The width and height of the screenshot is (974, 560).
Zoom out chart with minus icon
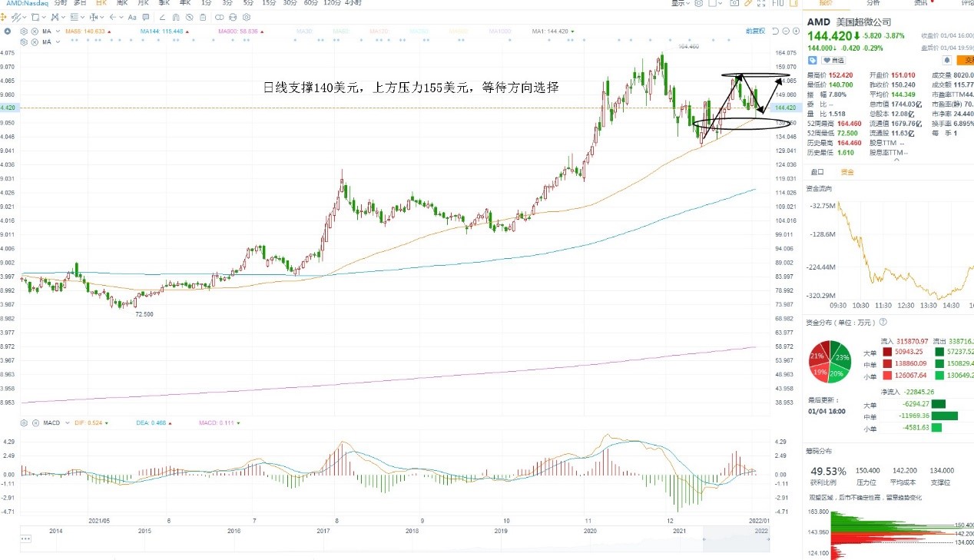(786, 31)
